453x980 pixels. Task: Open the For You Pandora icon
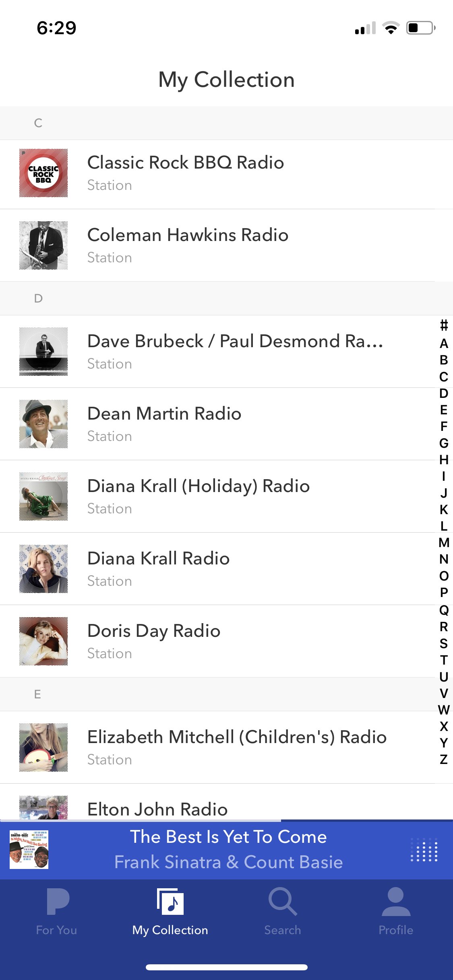(57, 902)
